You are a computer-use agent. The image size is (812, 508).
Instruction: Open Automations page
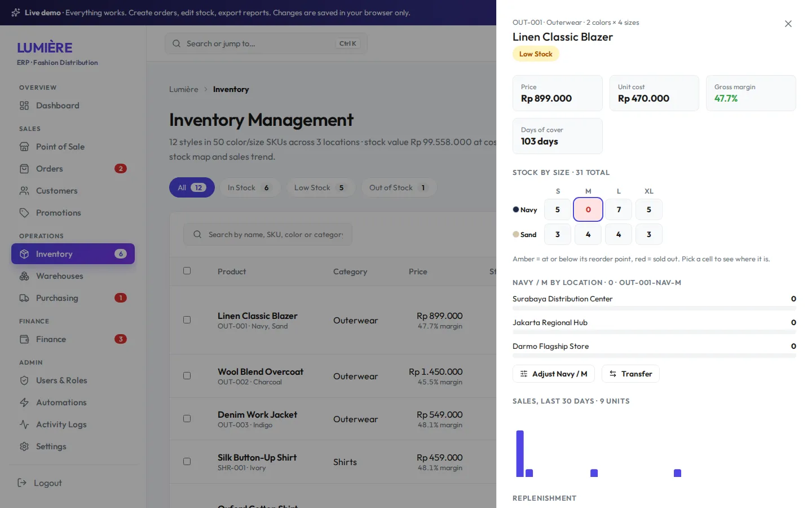tap(73, 402)
